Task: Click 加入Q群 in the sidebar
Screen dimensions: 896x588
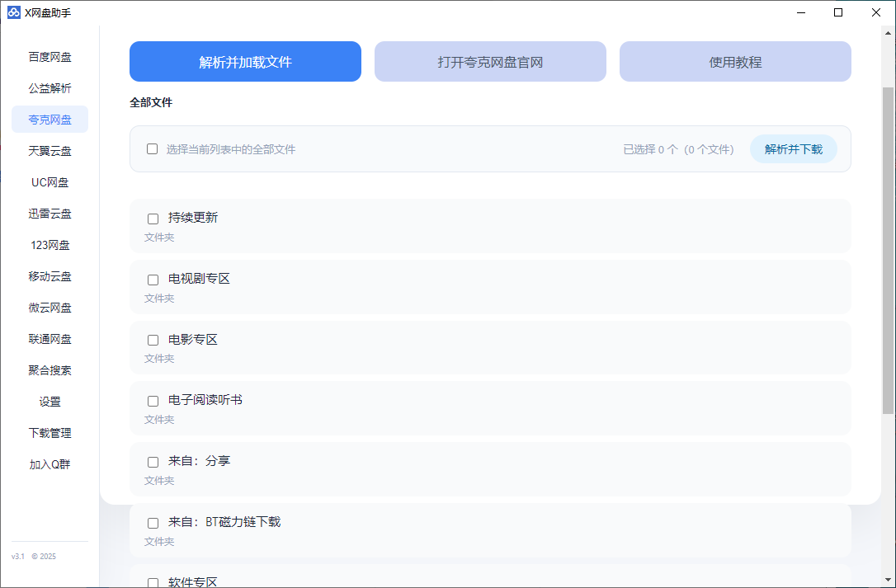Action: click(x=50, y=464)
